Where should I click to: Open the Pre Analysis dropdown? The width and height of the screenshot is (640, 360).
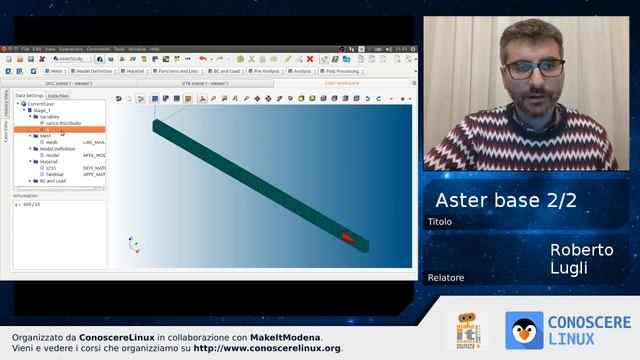click(x=266, y=71)
